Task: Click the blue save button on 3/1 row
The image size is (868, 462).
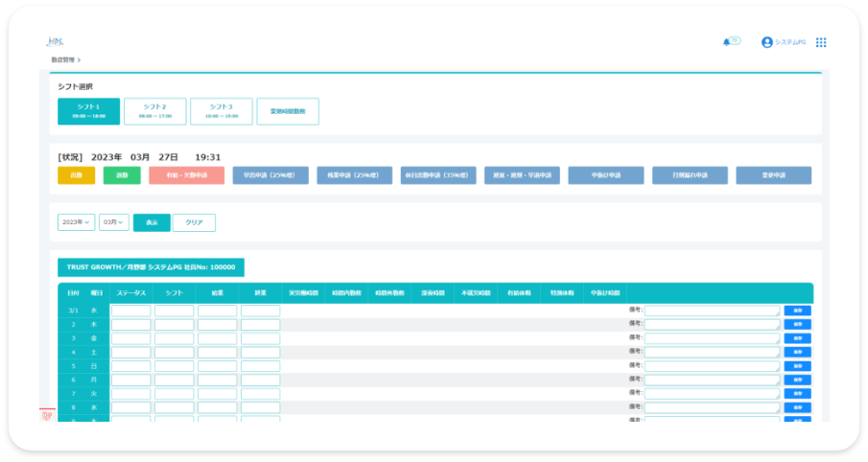Action: pyautogui.click(x=797, y=311)
